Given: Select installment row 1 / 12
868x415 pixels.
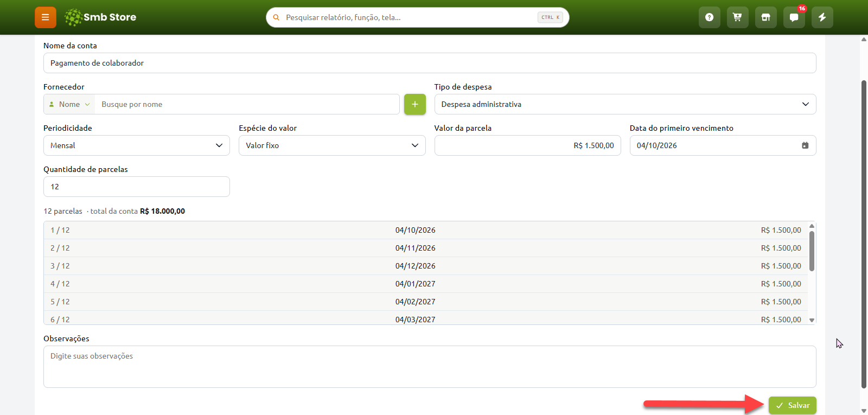Looking at the screenshot, I should click(x=426, y=230).
